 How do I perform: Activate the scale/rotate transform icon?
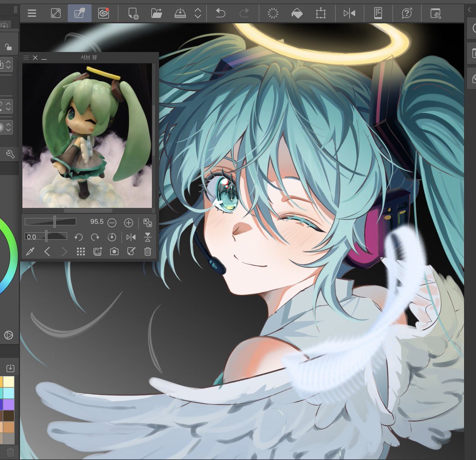tap(321, 13)
